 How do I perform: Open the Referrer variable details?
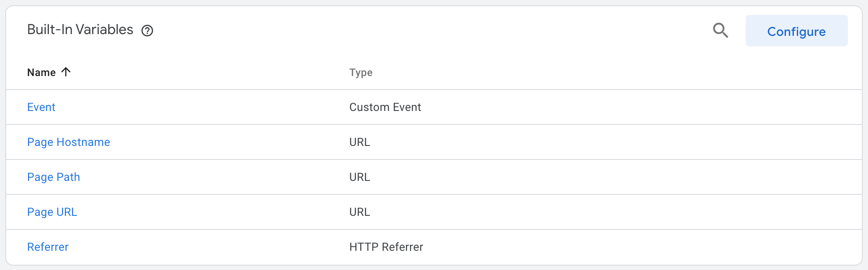[x=48, y=247]
